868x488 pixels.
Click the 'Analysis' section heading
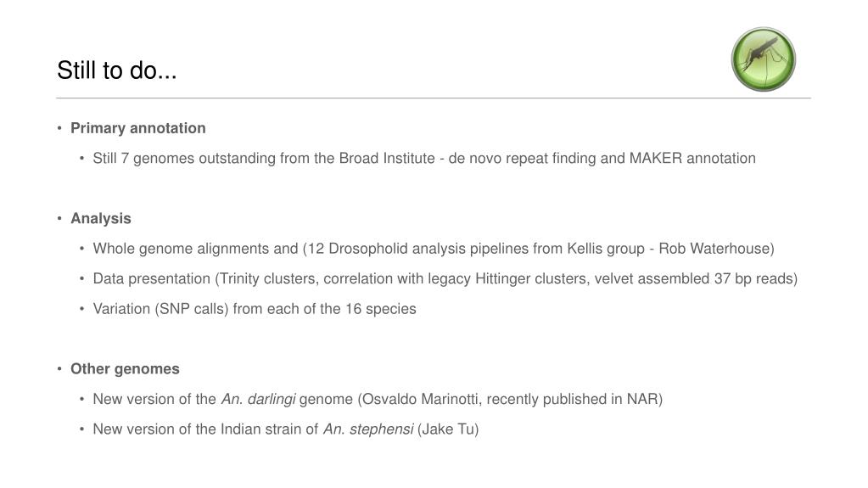coord(101,218)
